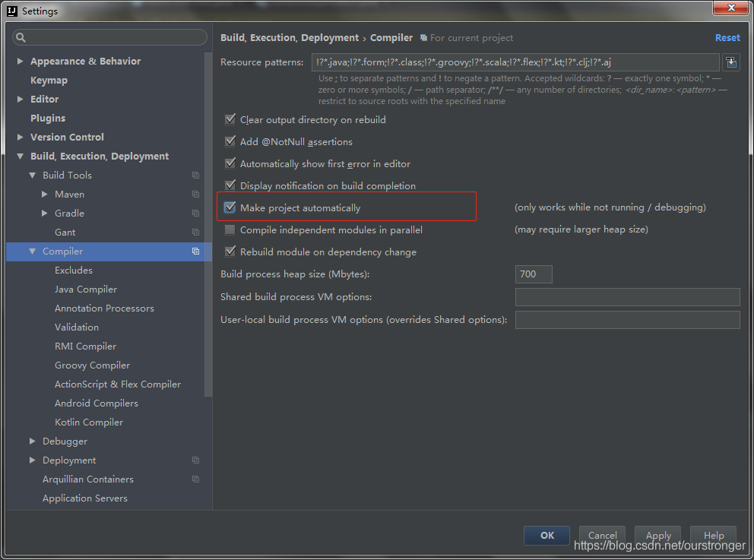Click the settings search field
The image size is (754, 560).
pos(109,37)
